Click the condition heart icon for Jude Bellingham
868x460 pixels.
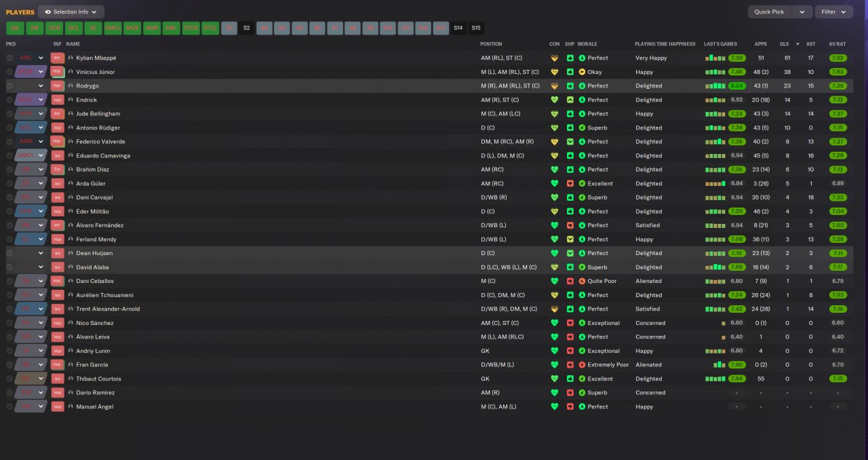[554, 114]
